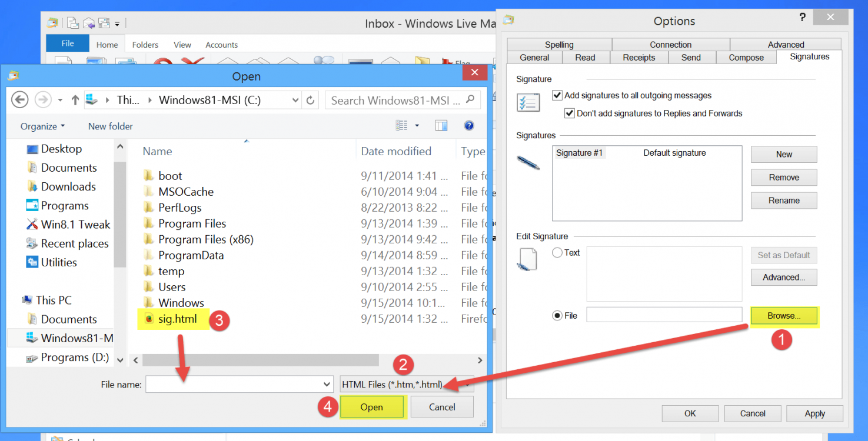Select Programs (D:) drive in the navigation pane
This screenshot has height=441, width=868.
(66, 357)
